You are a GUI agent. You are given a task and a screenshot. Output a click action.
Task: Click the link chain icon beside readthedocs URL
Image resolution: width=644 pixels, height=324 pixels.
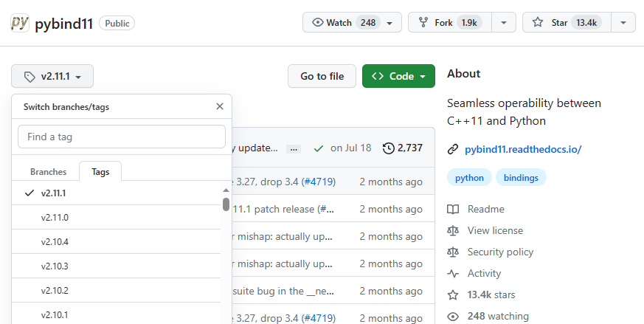(x=453, y=149)
